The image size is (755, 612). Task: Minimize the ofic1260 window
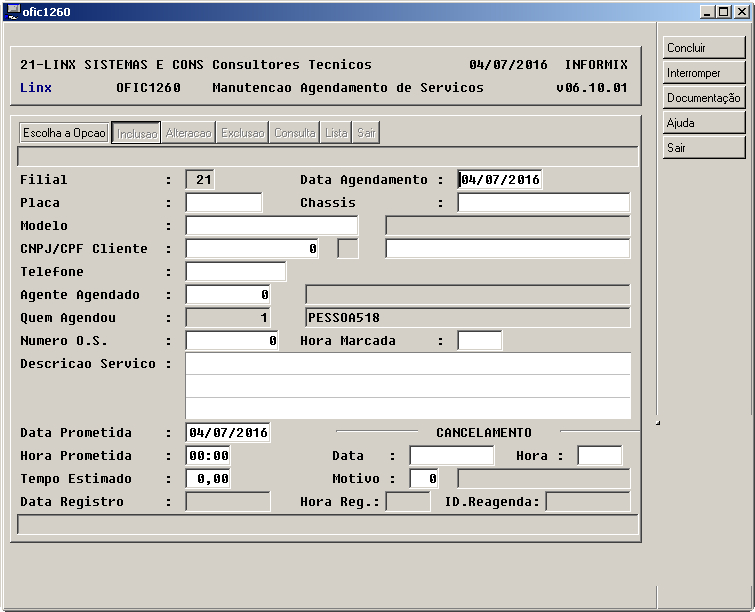pos(707,12)
